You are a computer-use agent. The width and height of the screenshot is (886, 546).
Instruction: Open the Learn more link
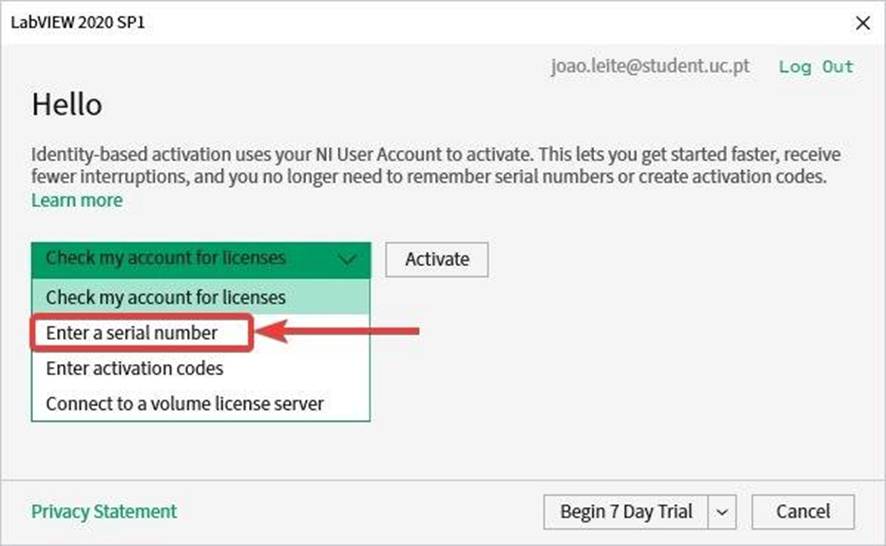77,200
